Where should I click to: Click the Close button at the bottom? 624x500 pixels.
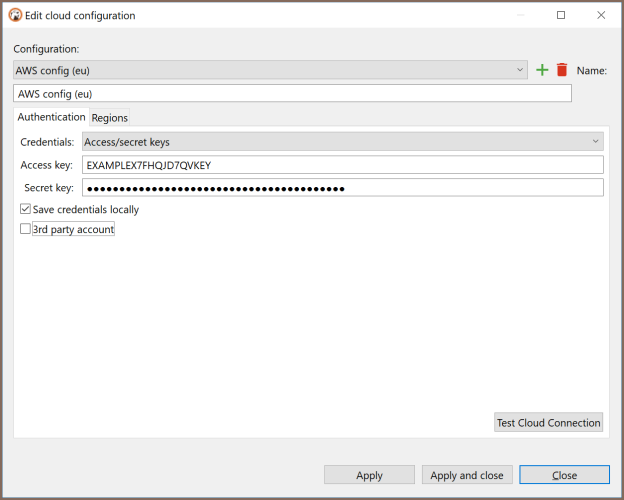point(564,475)
